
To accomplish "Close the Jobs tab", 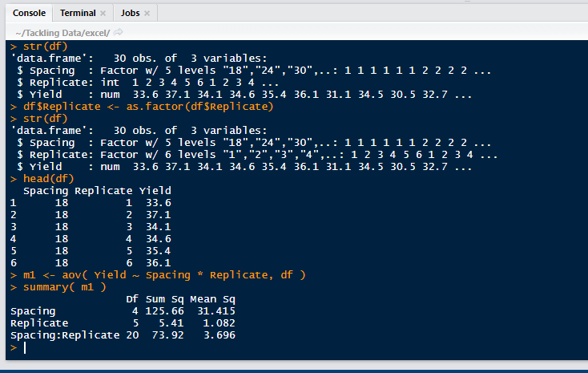I will tap(147, 13).
